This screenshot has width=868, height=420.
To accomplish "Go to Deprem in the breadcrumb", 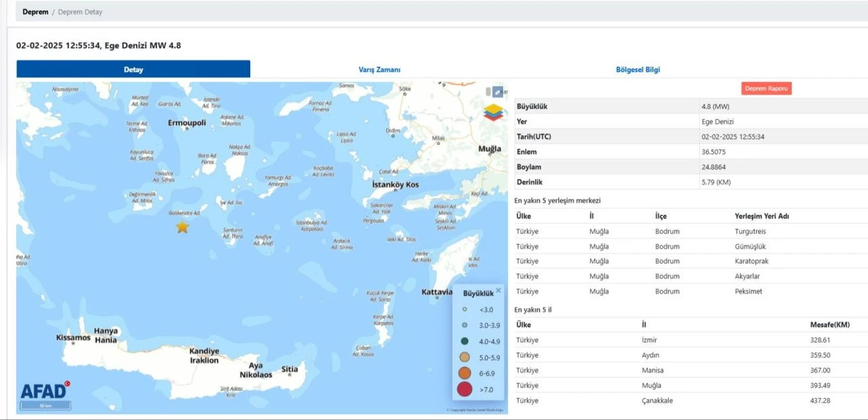I will click(35, 12).
